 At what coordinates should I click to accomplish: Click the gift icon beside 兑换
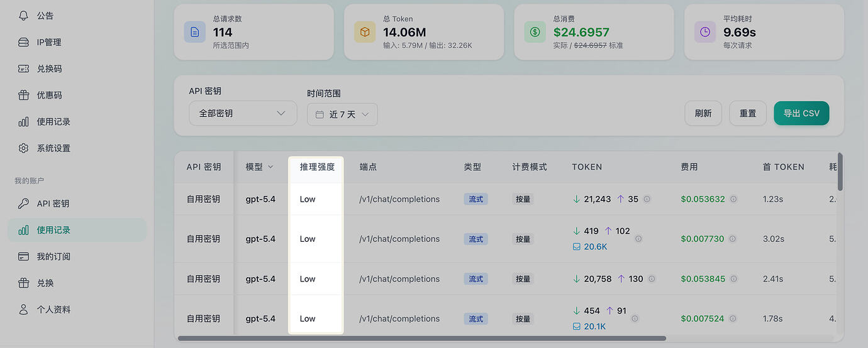point(23,283)
